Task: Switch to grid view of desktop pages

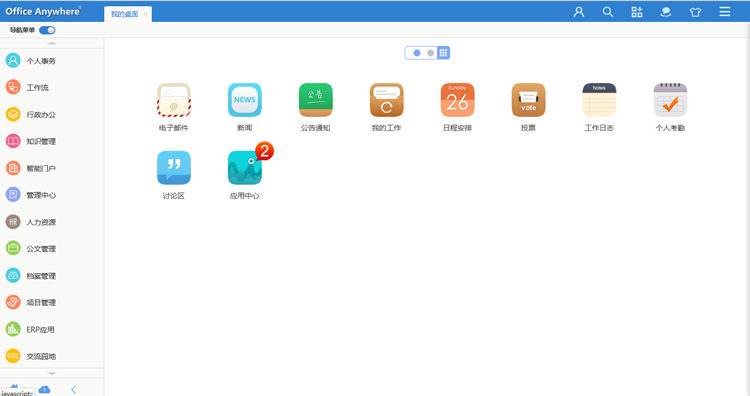Action: coord(443,53)
